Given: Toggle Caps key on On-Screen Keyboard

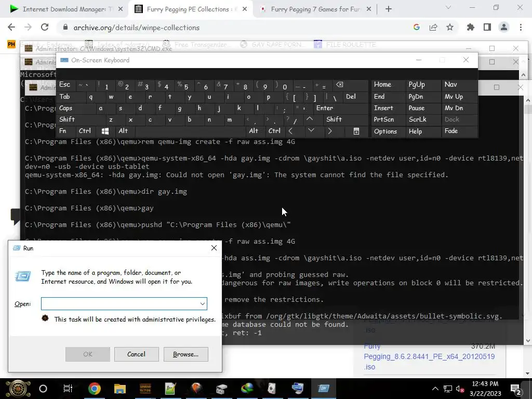Looking at the screenshot, I should (76, 108).
